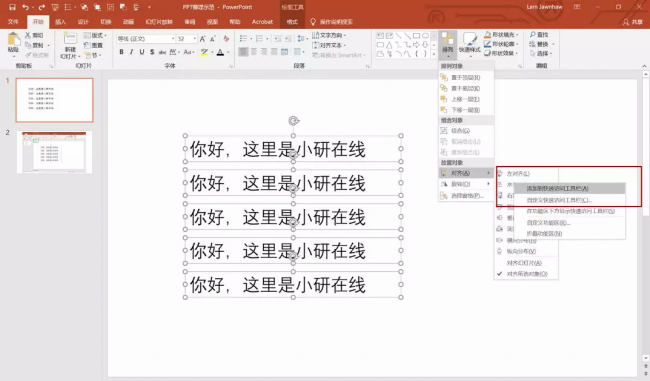Switch to the Acrobat tab
The width and height of the screenshot is (650, 381).
click(x=262, y=22)
